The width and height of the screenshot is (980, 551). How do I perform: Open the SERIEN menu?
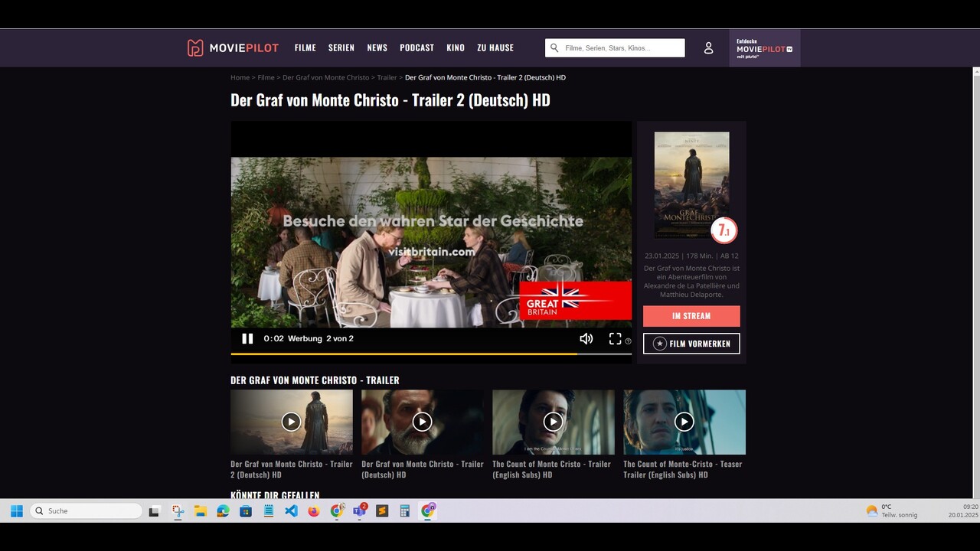click(341, 47)
